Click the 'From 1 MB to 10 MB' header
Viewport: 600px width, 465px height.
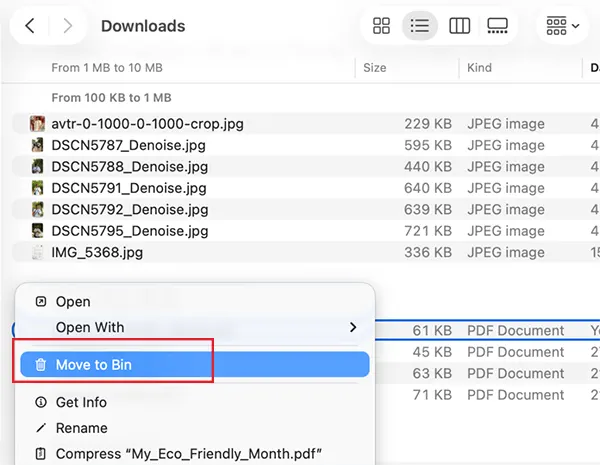point(107,68)
